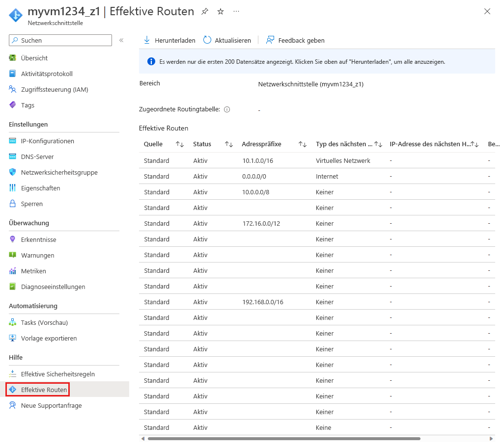Open the ellipsis overflow menu
Viewport: 504px width, 448px height.
pos(236,11)
